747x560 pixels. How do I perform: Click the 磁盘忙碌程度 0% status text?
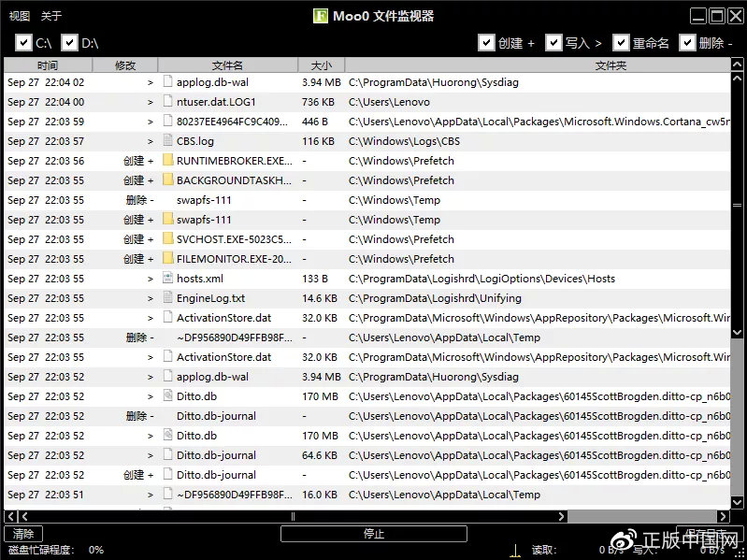pyautogui.click(x=56, y=550)
